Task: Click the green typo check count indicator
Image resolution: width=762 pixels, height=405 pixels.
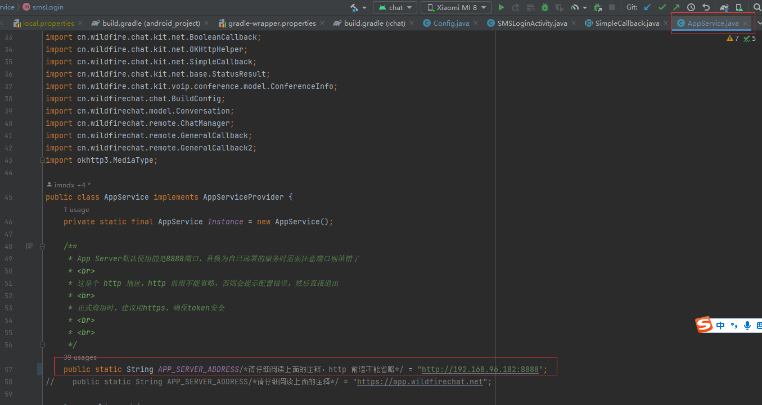Action: click(749, 38)
